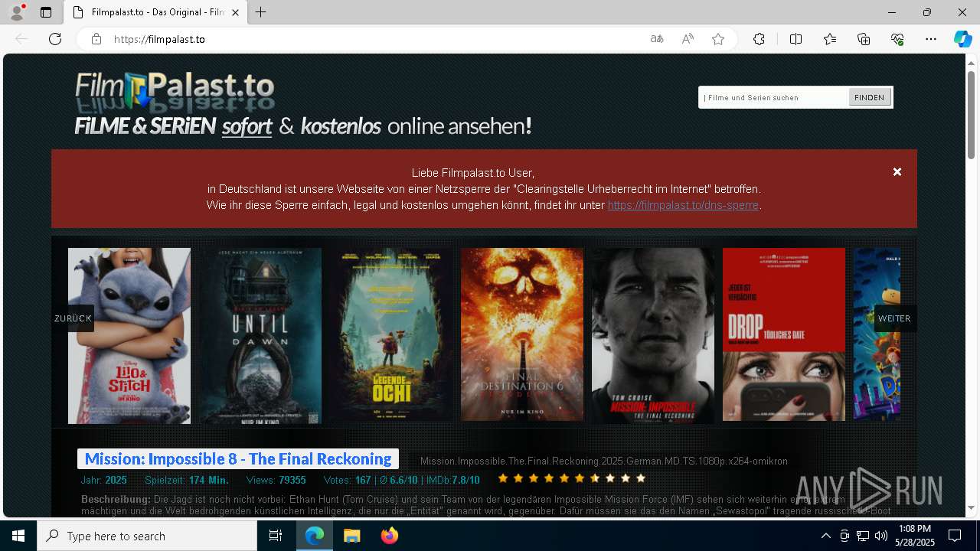Open the Drop Tödliches Date poster
Screen dimensions: 980x551
point(784,334)
